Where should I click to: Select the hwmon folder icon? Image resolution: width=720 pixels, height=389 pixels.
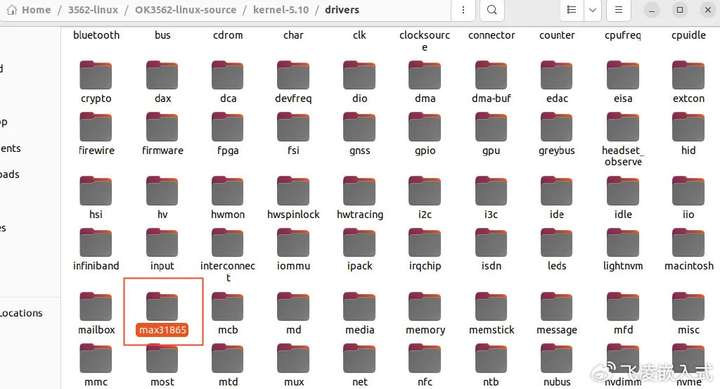point(228,191)
